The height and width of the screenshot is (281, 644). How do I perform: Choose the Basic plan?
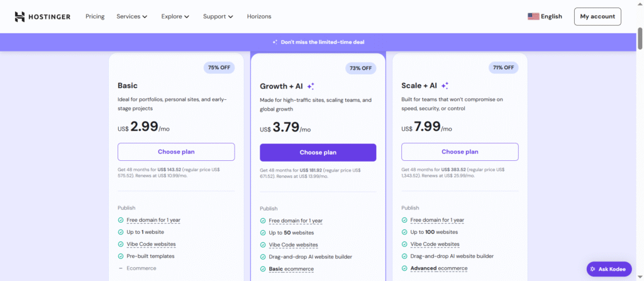coord(176,152)
